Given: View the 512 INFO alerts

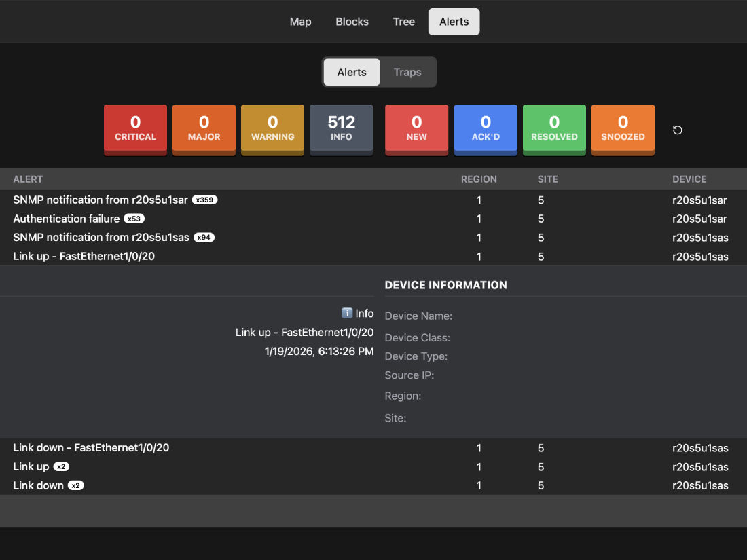Looking at the screenshot, I should point(341,130).
